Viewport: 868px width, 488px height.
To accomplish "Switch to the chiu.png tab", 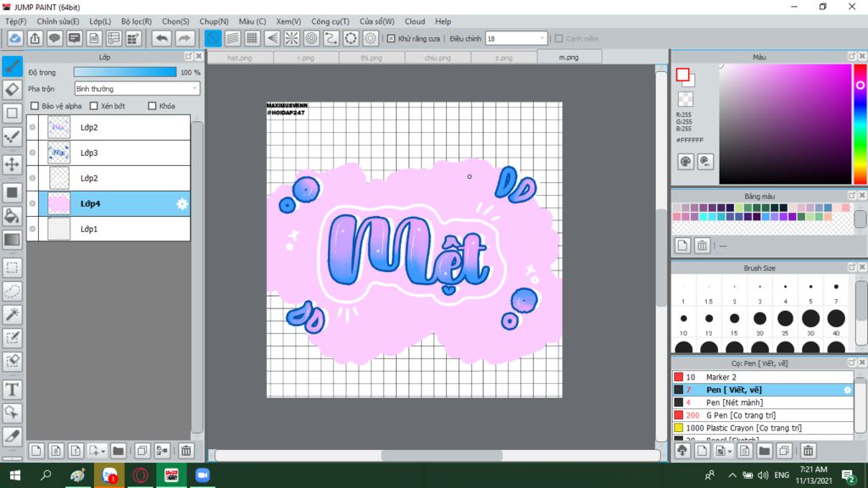I will pyautogui.click(x=438, y=58).
